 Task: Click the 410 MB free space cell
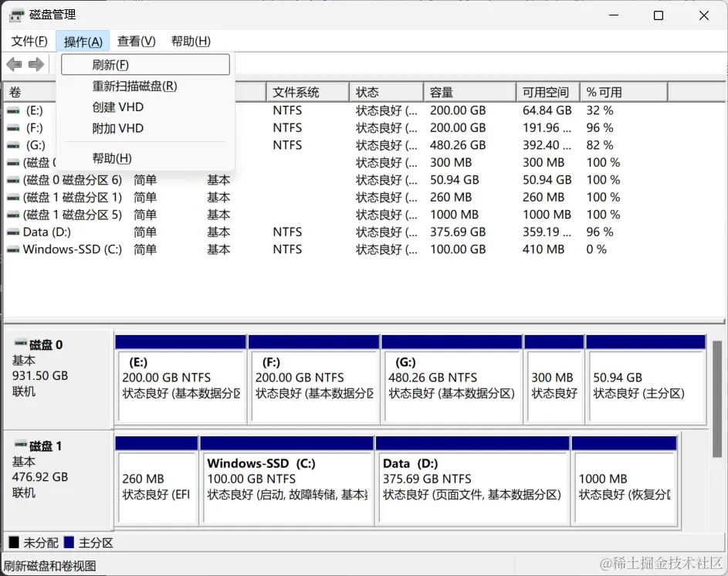coord(543,249)
